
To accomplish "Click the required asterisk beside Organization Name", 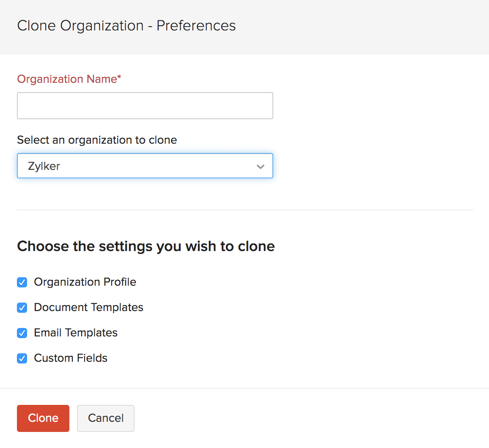I will coord(119,77).
